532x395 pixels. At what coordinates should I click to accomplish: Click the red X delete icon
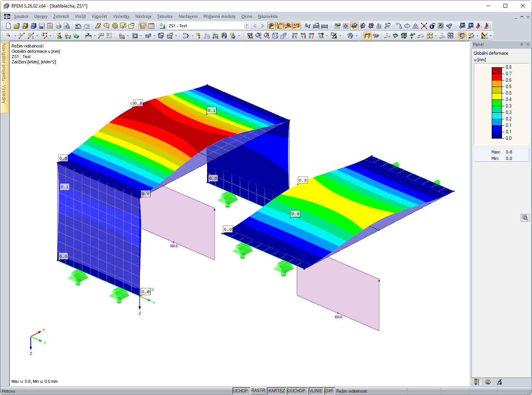click(424, 26)
